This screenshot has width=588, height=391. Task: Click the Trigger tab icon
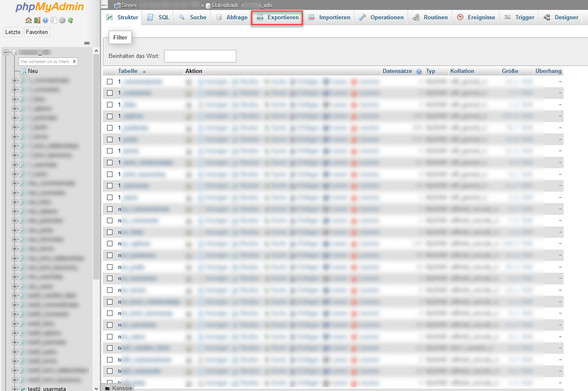coord(508,17)
